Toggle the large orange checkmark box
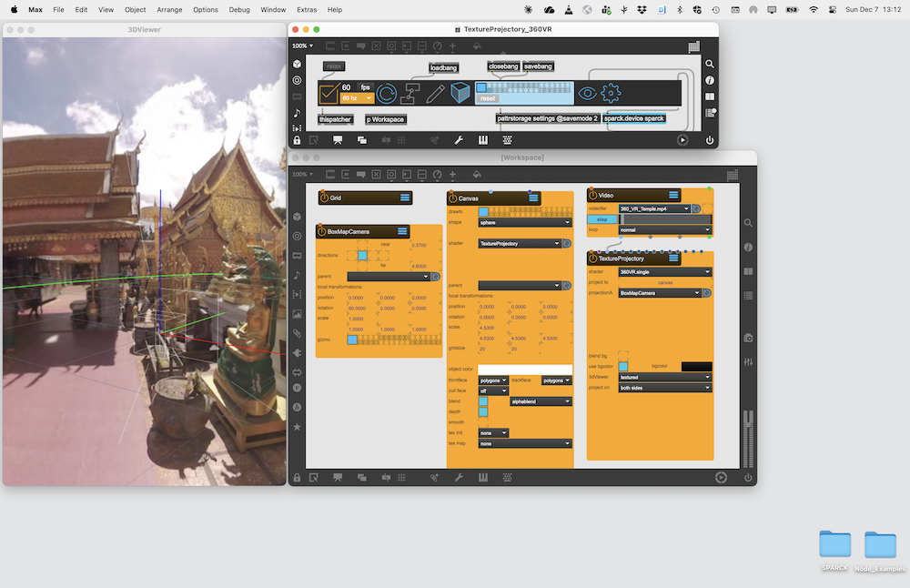This screenshot has width=910, height=588. click(x=329, y=93)
